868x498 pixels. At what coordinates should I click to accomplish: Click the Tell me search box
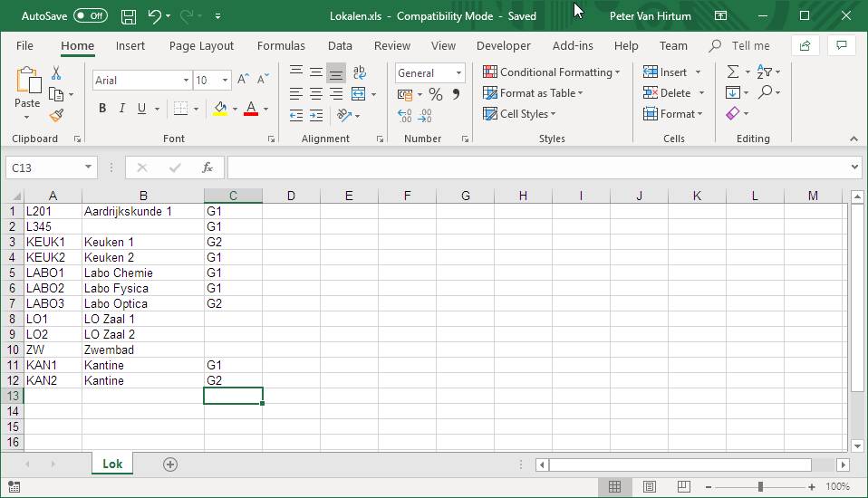point(740,46)
